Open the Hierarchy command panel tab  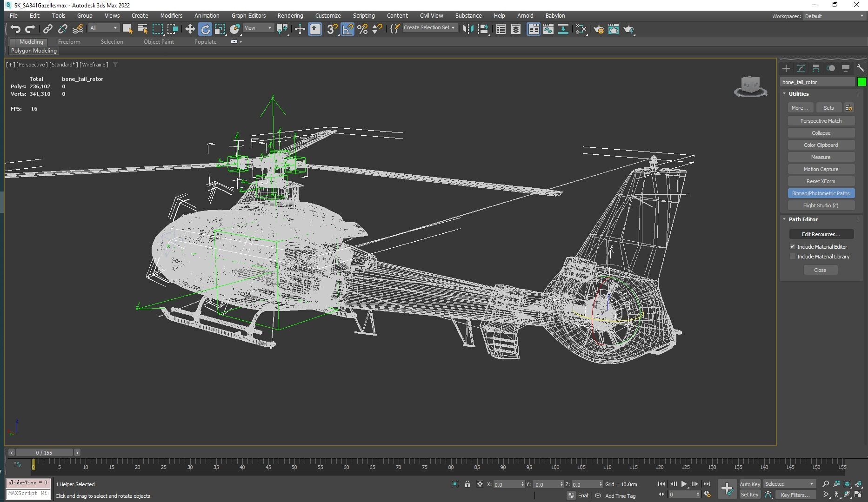coord(815,68)
